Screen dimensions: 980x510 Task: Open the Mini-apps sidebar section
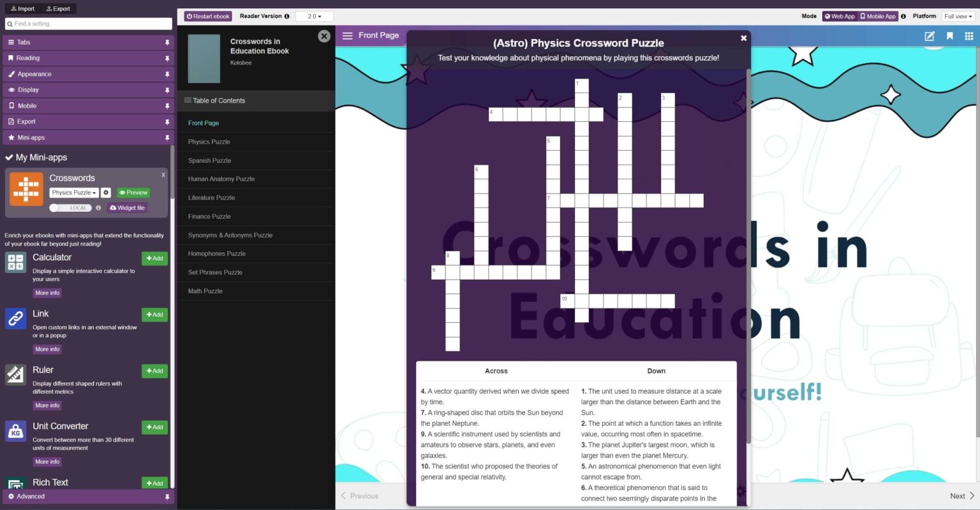[x=30, y=137]
